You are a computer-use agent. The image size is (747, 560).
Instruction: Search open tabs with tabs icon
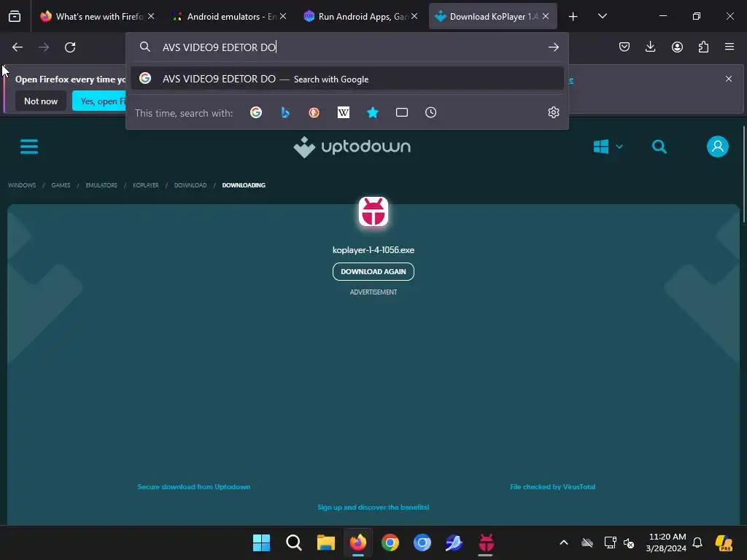click(402, 112)
